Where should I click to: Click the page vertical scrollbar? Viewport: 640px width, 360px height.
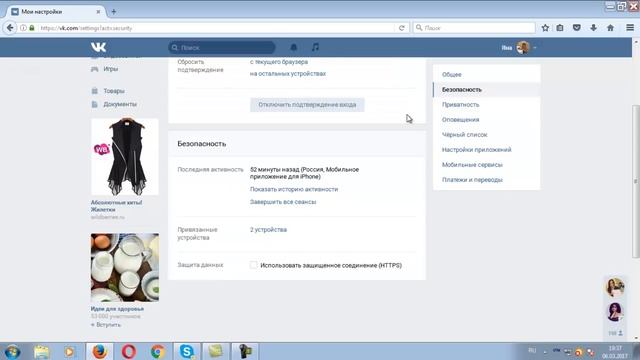(636, 182)
